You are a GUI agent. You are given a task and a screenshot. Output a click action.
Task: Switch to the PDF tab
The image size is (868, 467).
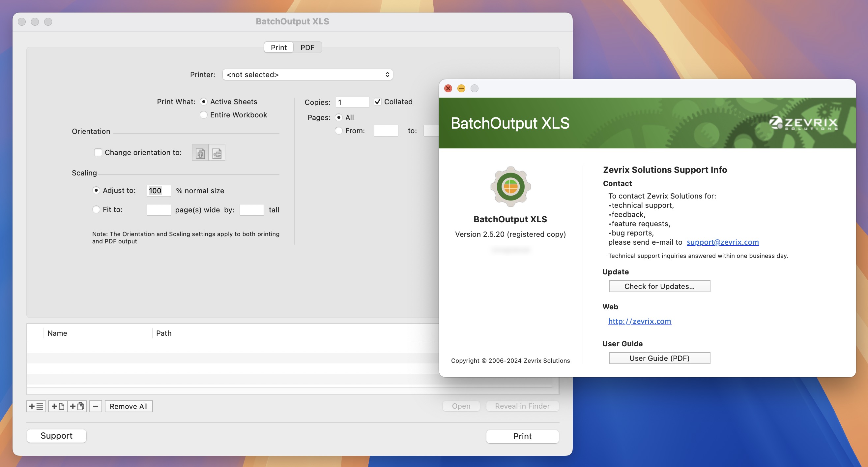(x=307, y=47)
